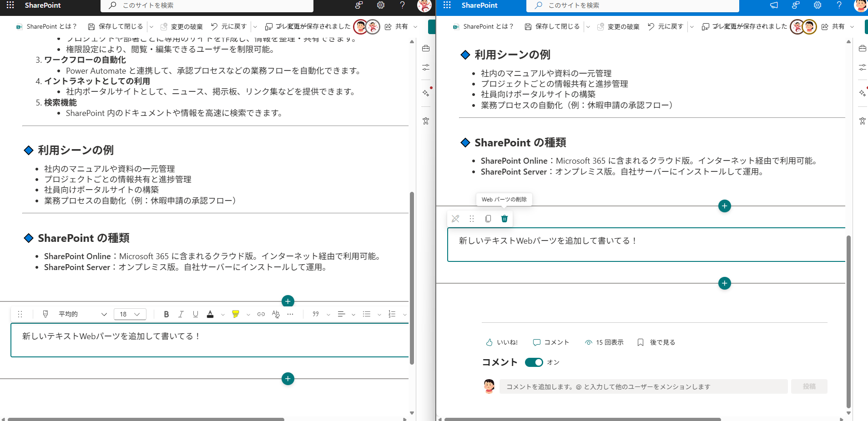The width and height of the screenshot is (868, 421).
Task: Apply text alignment in the text toolbar
Action: 341,314
